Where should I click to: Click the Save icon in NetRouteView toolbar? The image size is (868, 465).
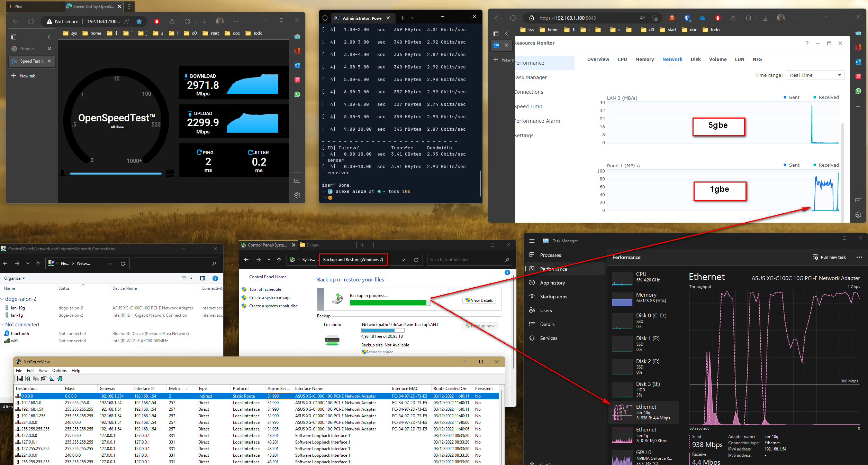tap(20, 379)
